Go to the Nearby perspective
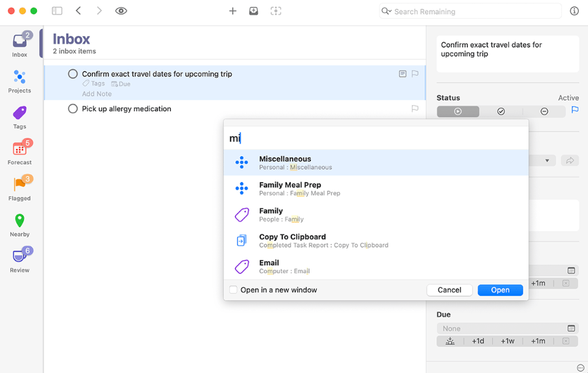The width and height of the screenshot is (588, 373). click(19, 224)
